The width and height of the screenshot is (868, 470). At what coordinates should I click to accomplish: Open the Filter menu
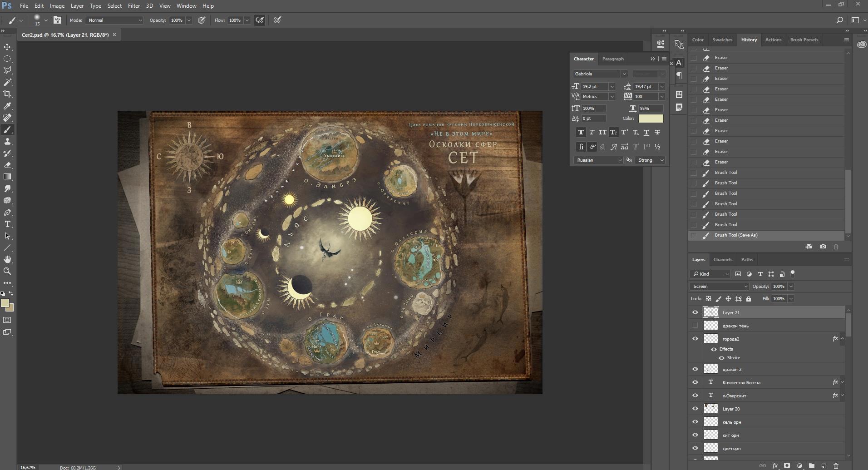pos(133,6)
